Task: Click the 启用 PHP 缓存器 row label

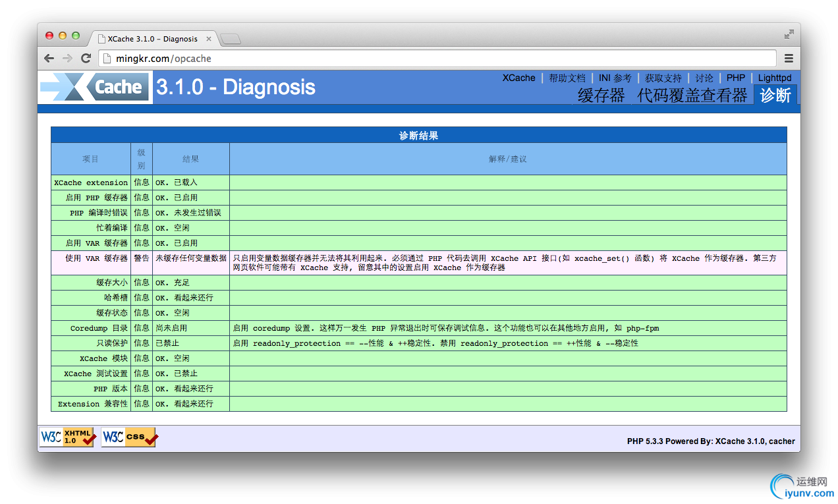Action: 91,198
